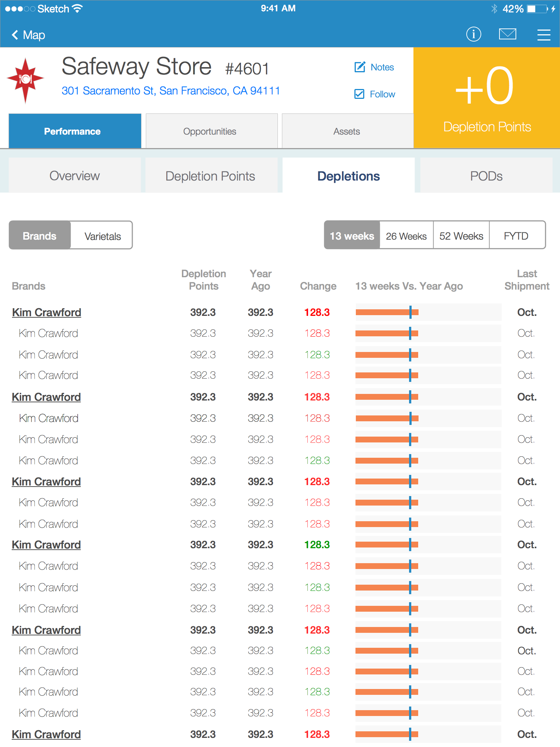Tap the Change column header
This screenshot has width=560, height=747.
[x=318, y=286]
